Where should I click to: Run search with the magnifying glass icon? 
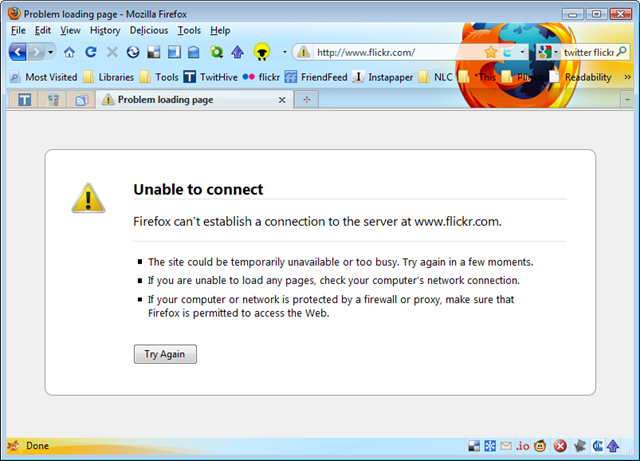coord(622,52)
